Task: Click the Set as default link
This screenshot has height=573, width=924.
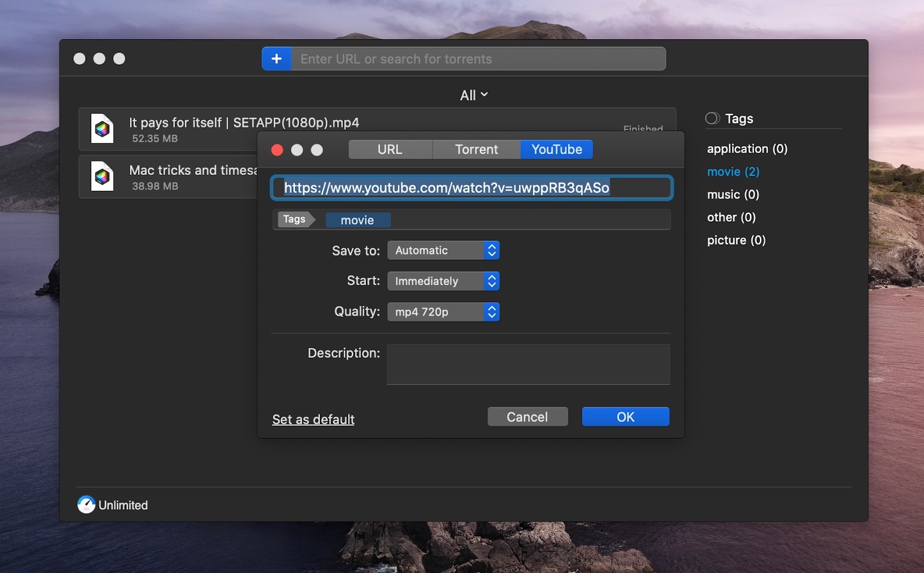Action: [313, 419]
